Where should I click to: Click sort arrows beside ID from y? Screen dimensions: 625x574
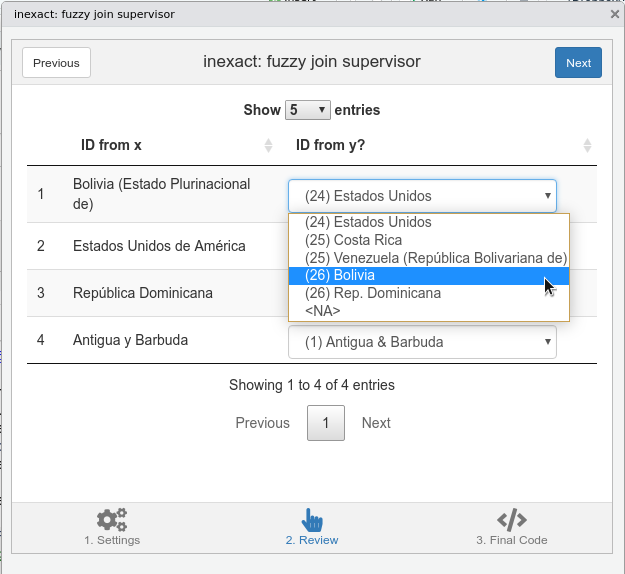click(x=587, y=146)
